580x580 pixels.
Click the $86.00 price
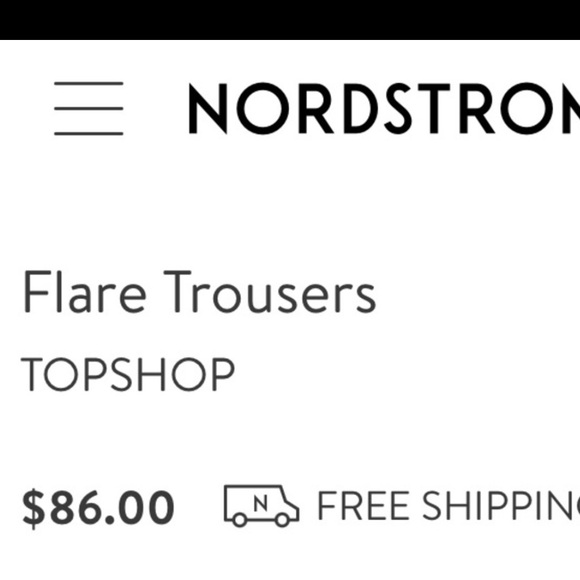pos(98,507)
